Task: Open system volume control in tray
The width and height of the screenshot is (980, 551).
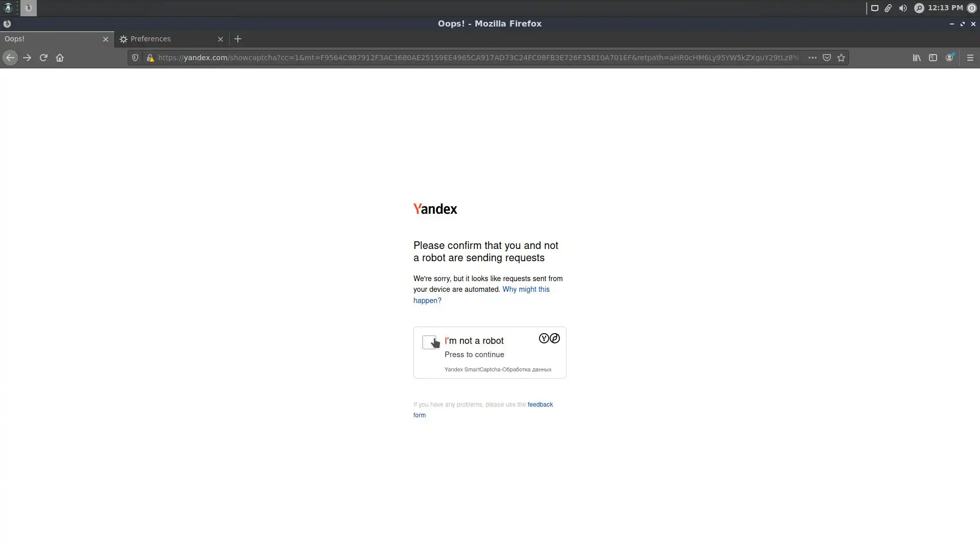Action: coord(903,8)
